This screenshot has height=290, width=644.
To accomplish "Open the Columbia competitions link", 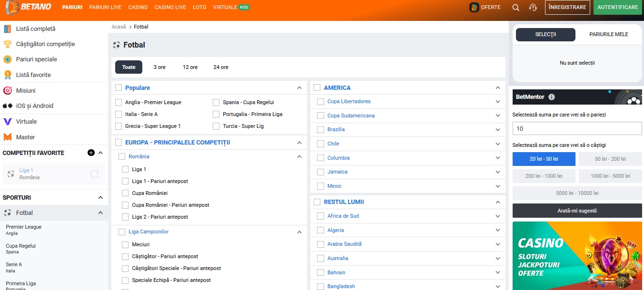I will [338, 158].
